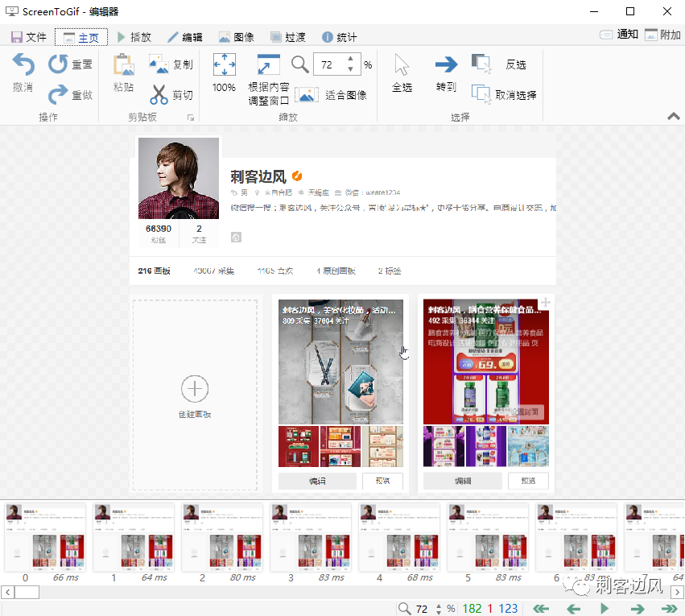Click the frame list scrollbar thumb

[x=27, y=593]
